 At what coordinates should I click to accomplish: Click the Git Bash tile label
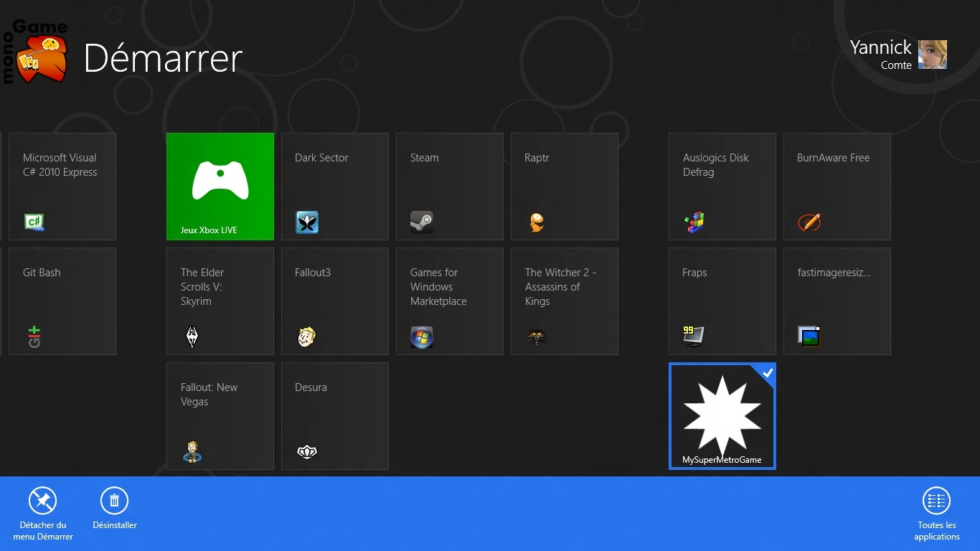(x=42, y=273)
